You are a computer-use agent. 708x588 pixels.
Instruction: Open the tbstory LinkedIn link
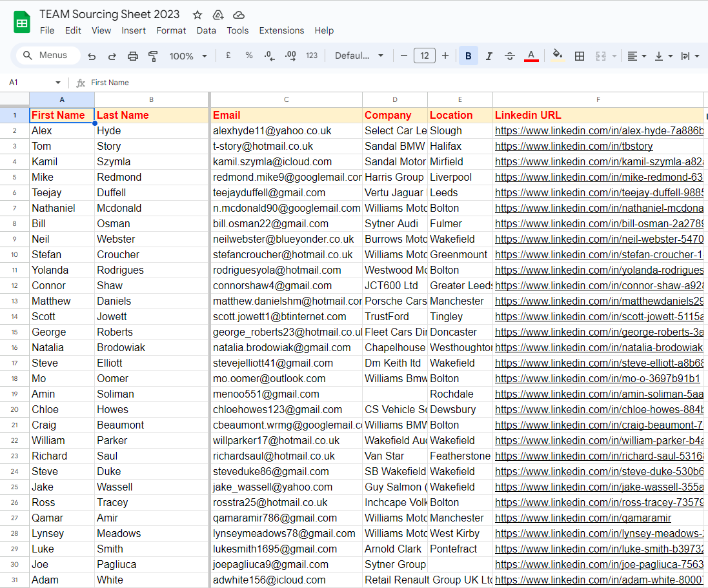coord(574,147)
